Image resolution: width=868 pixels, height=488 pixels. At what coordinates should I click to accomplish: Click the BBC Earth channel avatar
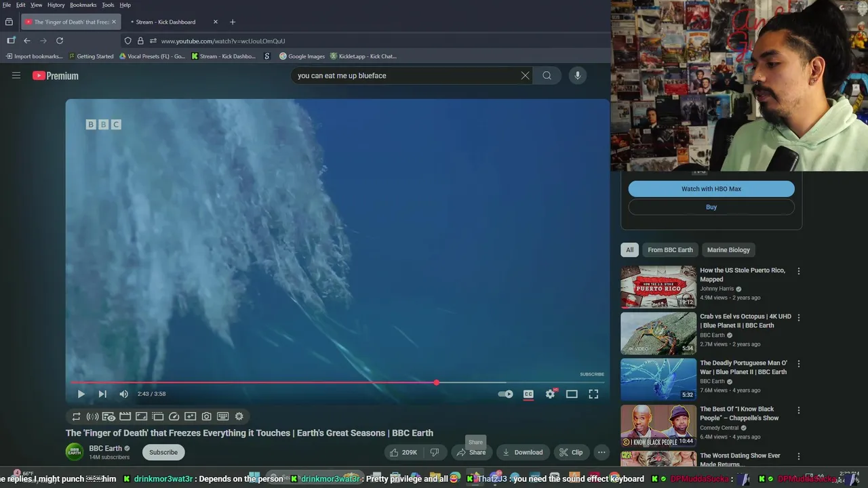click(75, 452)
